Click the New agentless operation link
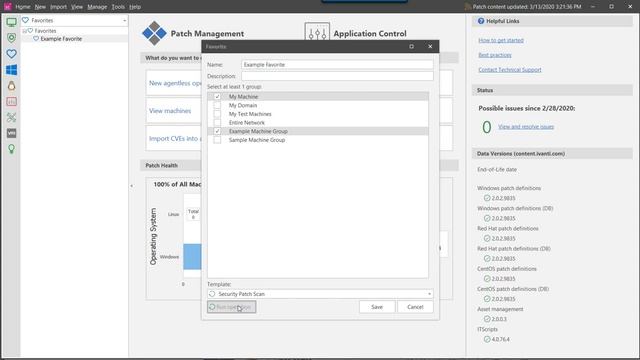 (x=175, y=83)
